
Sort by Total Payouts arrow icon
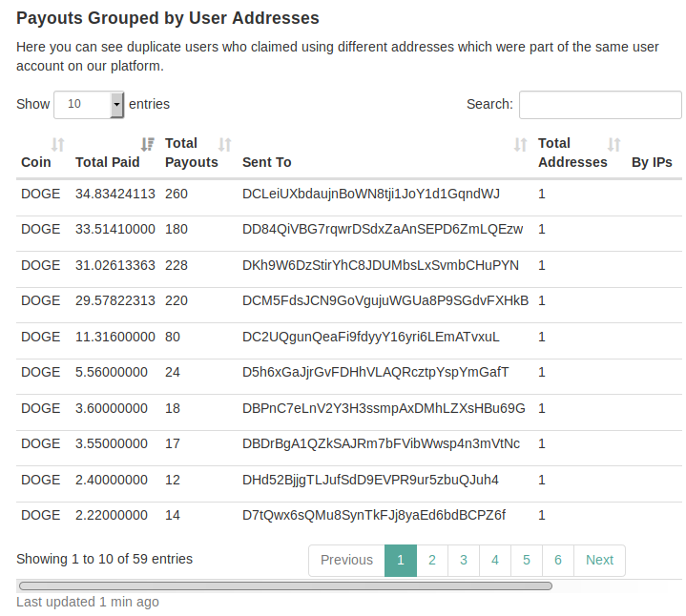click(224, 144)
